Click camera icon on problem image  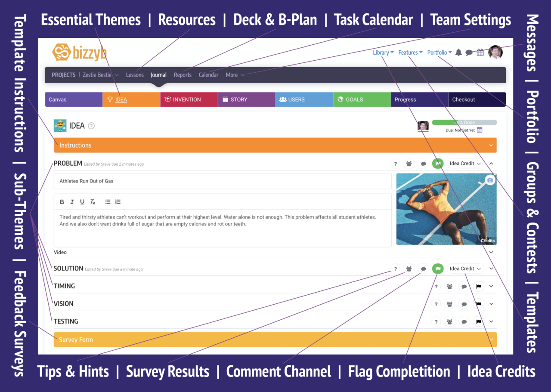click(x=490, y=180)
